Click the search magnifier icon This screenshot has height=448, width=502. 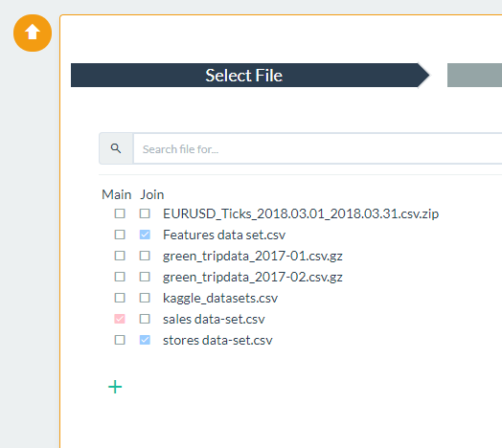pos(116,148)
